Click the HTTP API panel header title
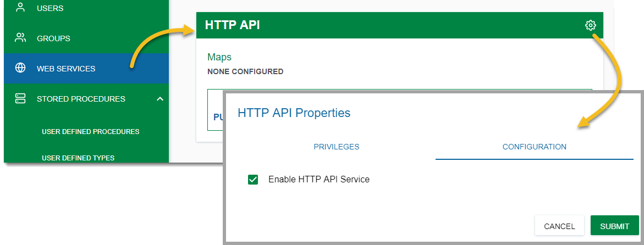The height and width of the screenshot is (245, 644). 232,25
